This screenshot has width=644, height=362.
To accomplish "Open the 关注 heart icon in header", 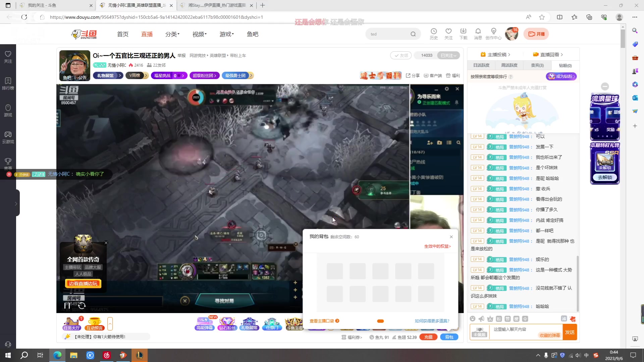I will (448, 34).
